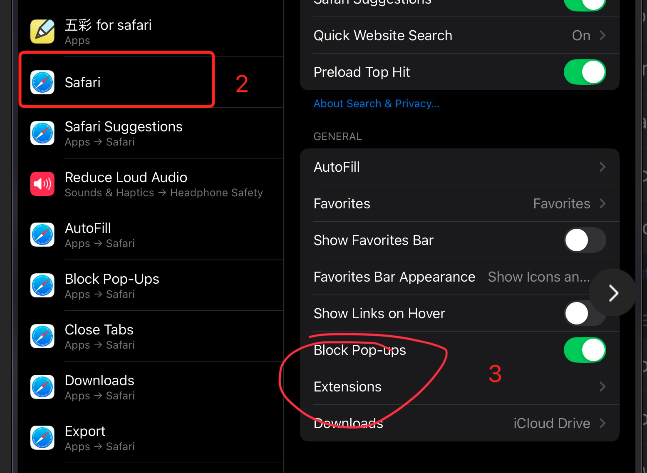
Task: Open the 五彩 for safari app icon
Action: pyautogui.click(x=42, y=31)
